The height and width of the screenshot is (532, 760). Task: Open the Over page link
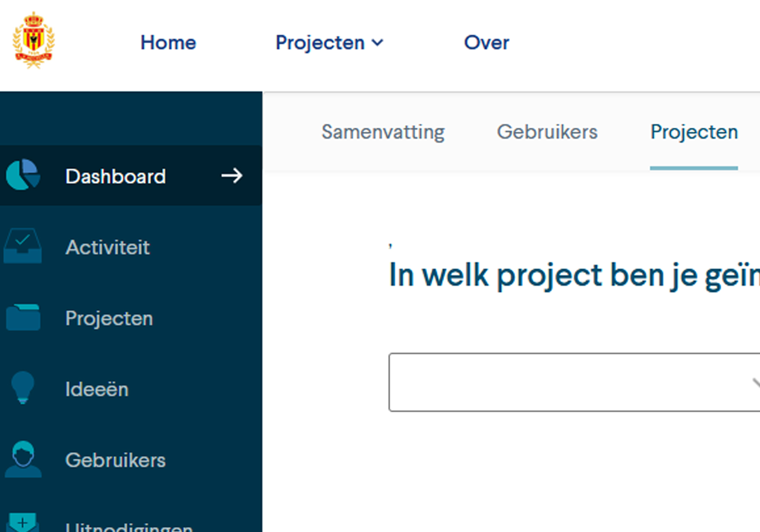[x=486, y=42]
